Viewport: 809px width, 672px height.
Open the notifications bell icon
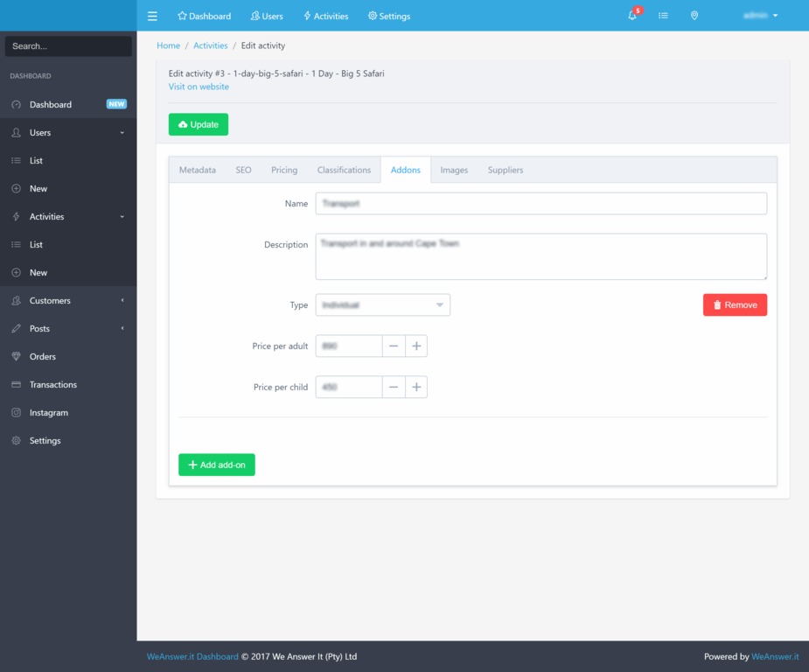point(632,16)
